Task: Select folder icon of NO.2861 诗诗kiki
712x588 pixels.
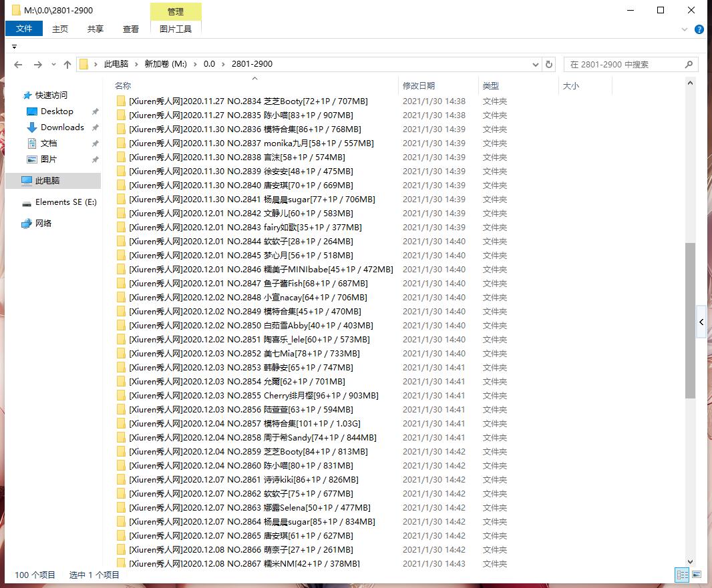Action: [x=121, y=480]
